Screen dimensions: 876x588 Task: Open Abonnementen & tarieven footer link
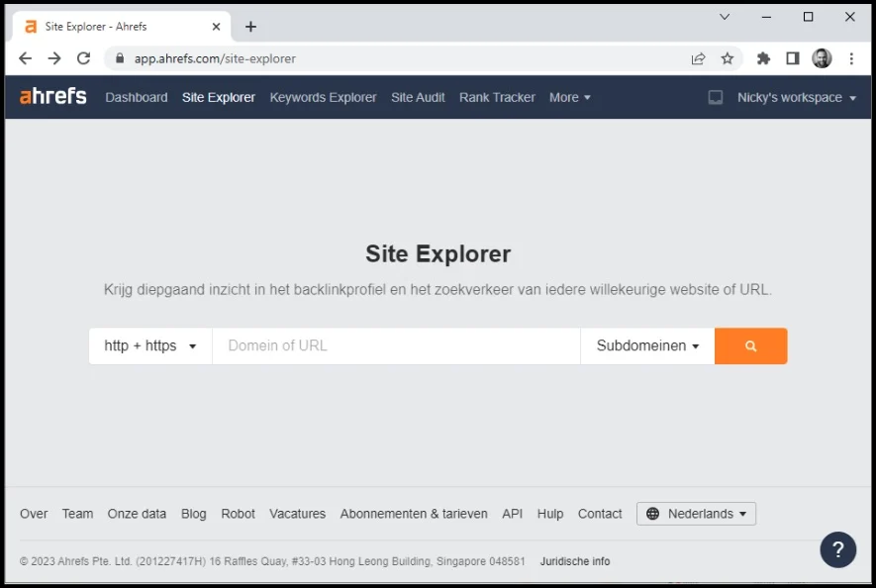click(x=414, y=514)
